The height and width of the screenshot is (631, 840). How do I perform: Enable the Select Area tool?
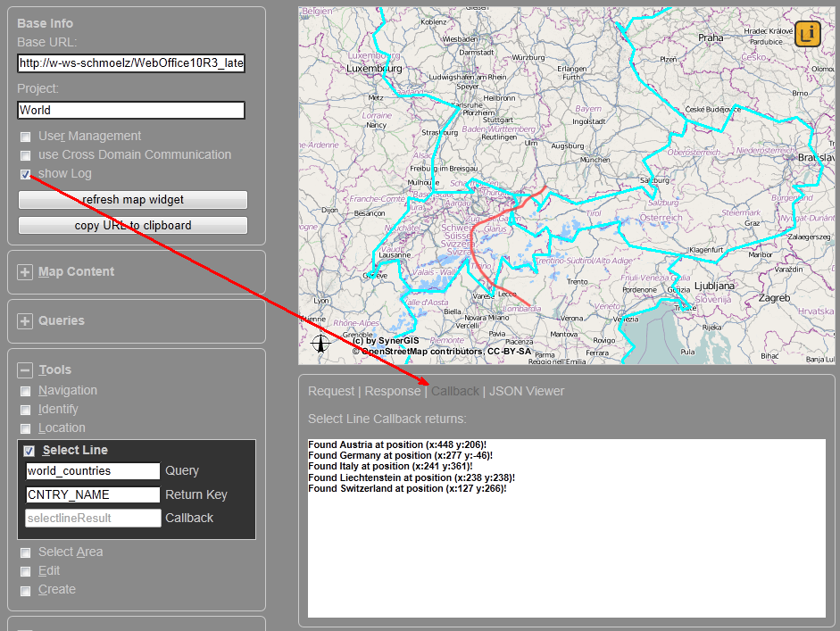25,552
